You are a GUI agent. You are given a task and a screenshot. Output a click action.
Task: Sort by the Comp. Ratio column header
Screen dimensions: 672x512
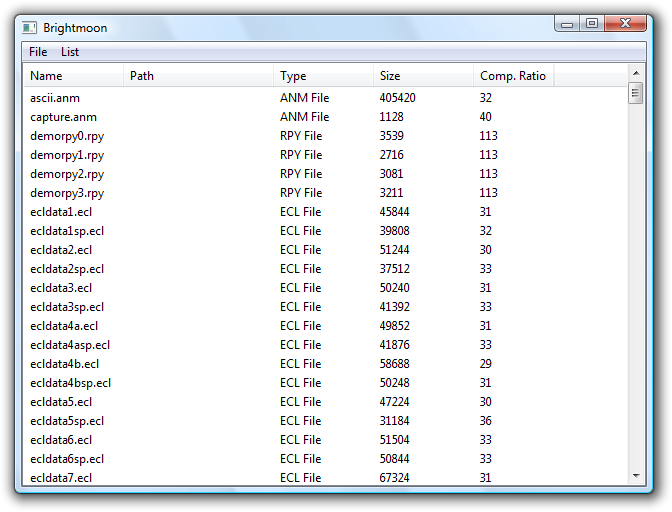[513, 76]
